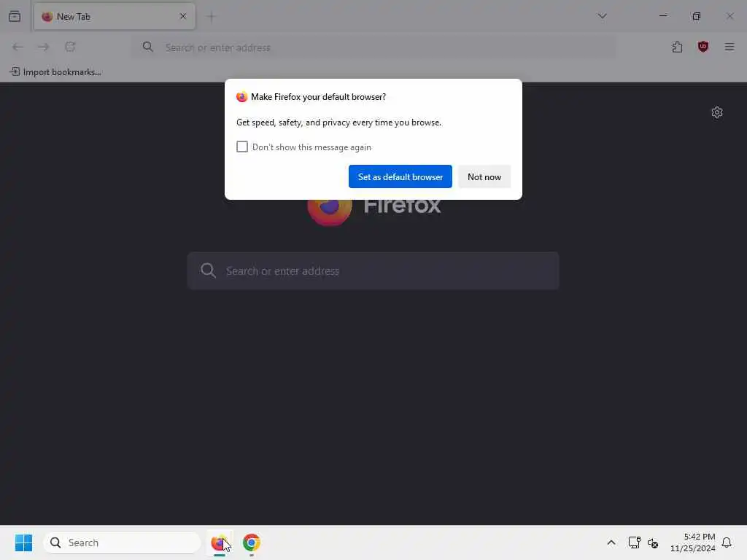Open the notification bell in system tray
Viewport: 747px width, 560px height.
(727, 542)
